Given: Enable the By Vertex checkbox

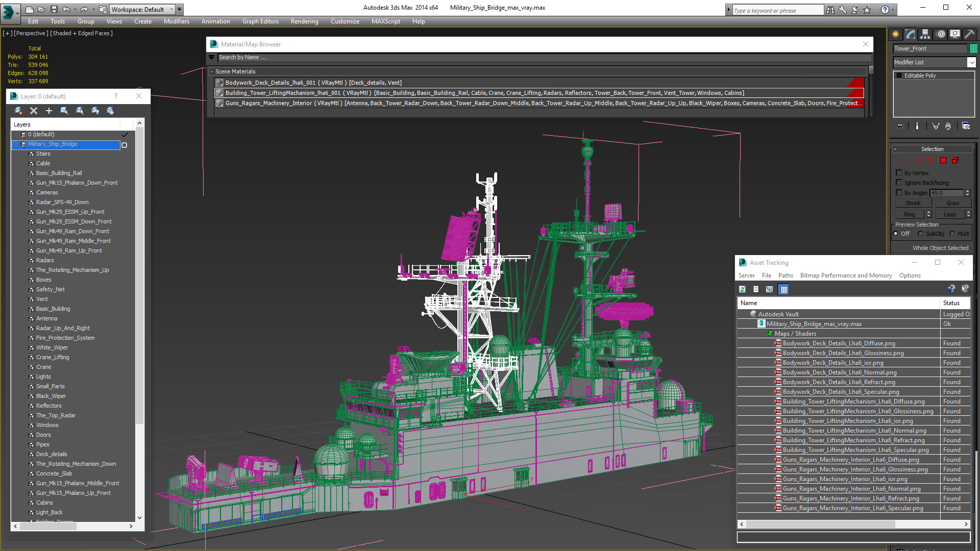Looking at the screenshot, I should tap(899, 172).
